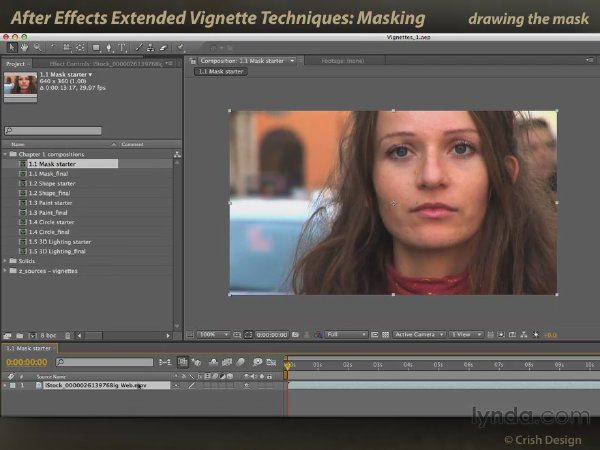Open the Graph Editor in timeline
Image resolution: width=600 pixels, height=450 pixels.
271,362
